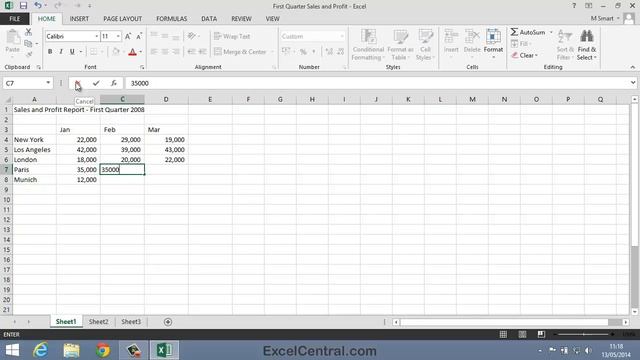Screen dimensions: 640x360
Task: Expand the Name Box dropdown for C7
Action: (48, 83)
